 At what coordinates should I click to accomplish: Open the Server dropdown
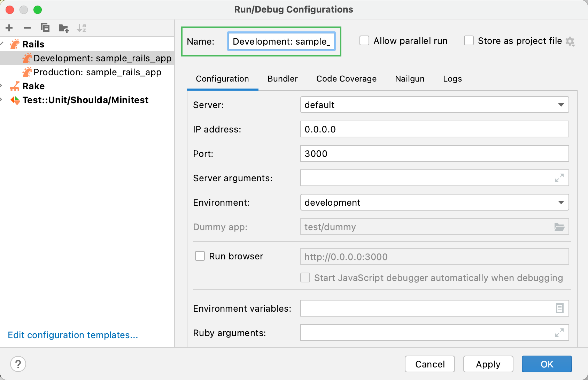pyautogui.click(x=562, y=105)
